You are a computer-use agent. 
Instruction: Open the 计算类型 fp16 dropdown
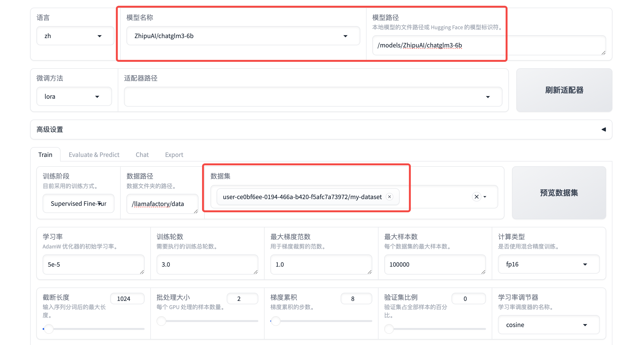548,264
